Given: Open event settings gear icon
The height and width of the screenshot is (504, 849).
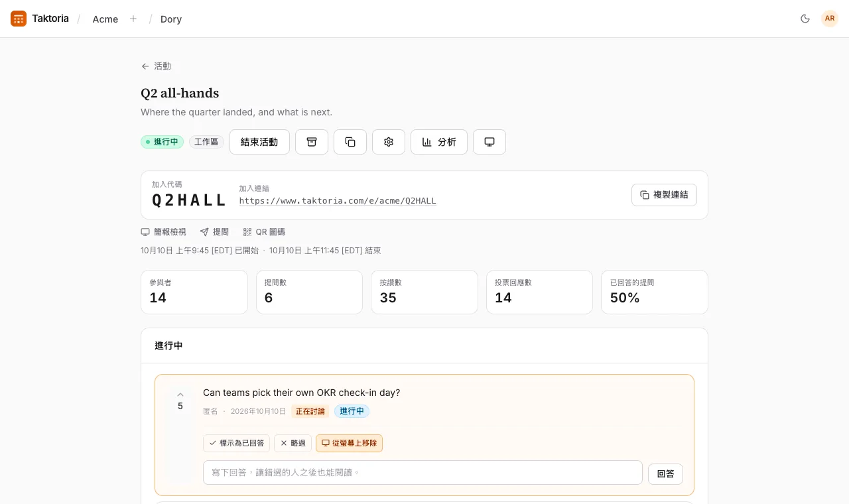Looking at the screenshot, I should [389, 142].
